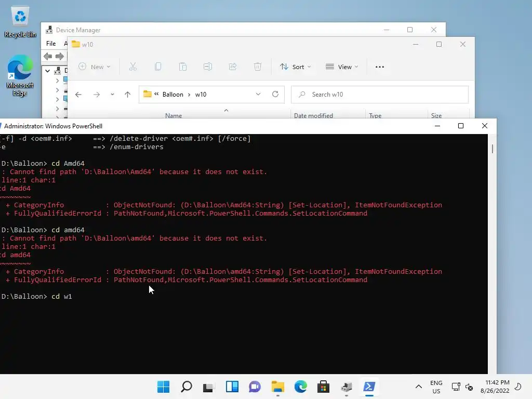Click the Device Manager back arrow toolbar icon
Screen dimensions: 532x399
pos(48,56)
